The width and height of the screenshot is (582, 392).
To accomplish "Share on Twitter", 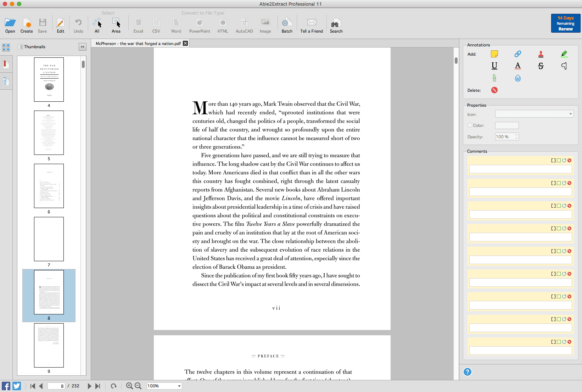I will click(x=17, y=386).
